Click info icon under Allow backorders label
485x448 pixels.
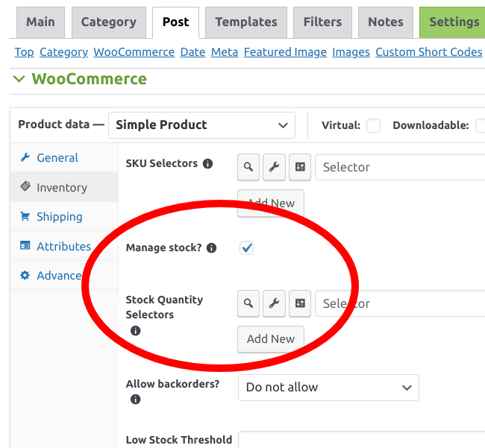pyautogui.click(x=135, y=400)
